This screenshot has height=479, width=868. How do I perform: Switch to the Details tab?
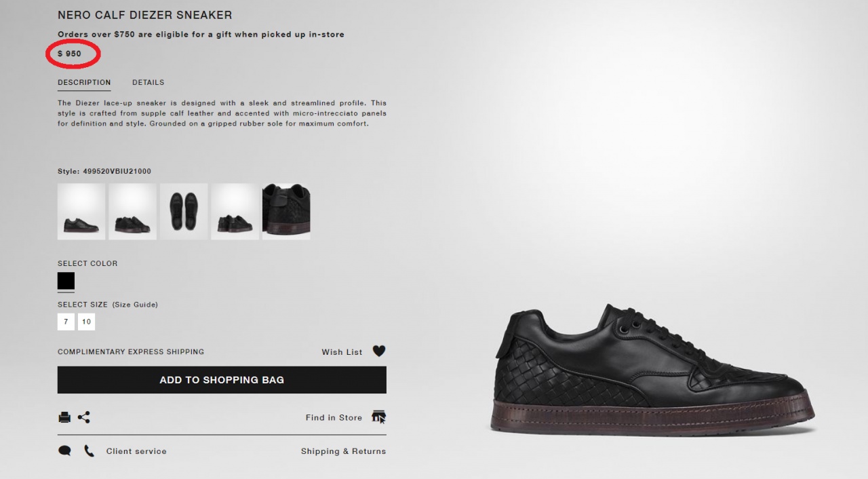click(x=148, y=82)
